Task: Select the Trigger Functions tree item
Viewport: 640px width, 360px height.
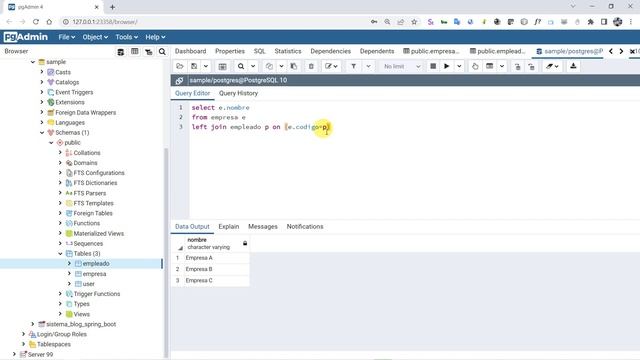Action: coord(97,294)
